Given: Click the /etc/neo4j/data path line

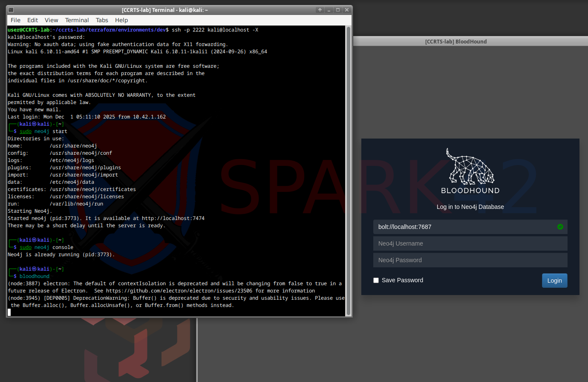Looking at the screenshot, I should 72,182.
